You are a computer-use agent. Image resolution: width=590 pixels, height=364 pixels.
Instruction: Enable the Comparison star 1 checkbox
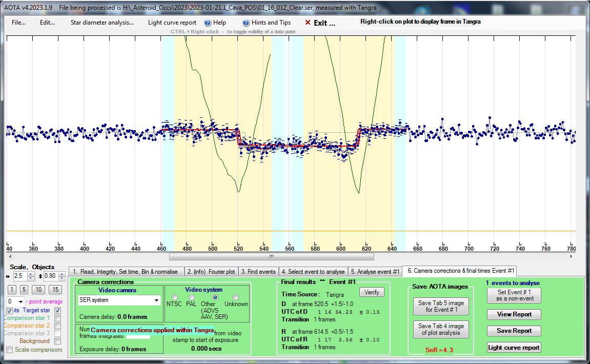57,318
